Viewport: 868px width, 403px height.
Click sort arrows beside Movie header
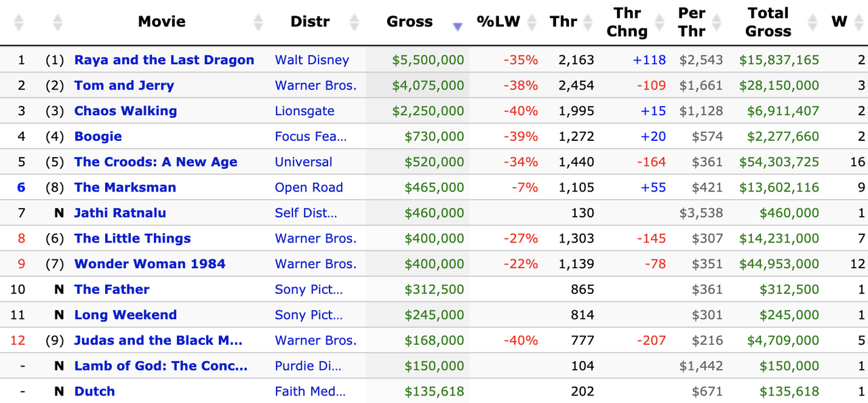click(x=258, y=22)
